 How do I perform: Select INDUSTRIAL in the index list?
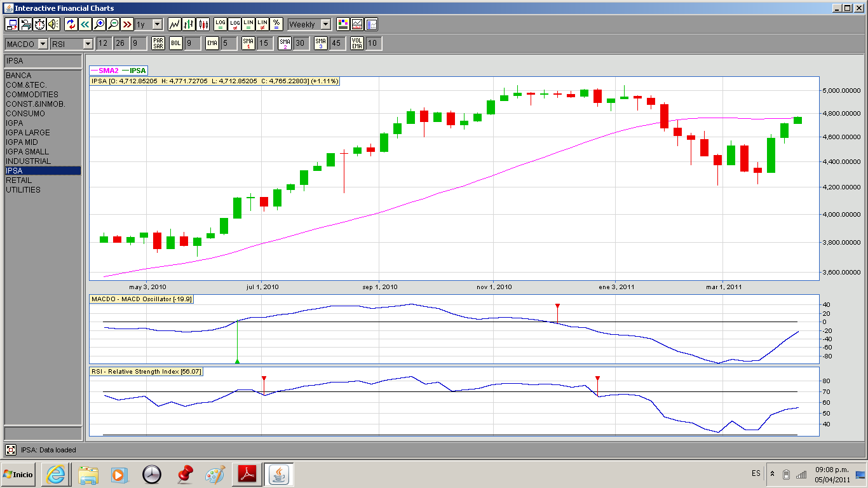pos(43,161)
